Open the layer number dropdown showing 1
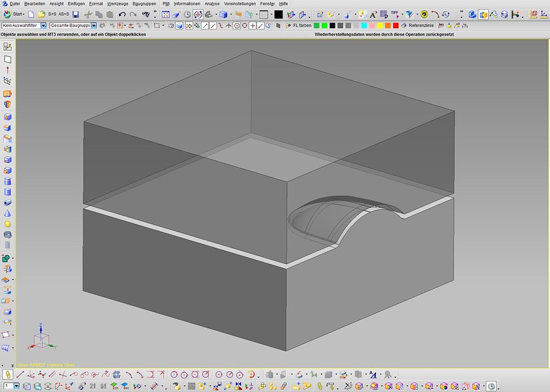This screenshot has height=392, width=550. (16, 386)
